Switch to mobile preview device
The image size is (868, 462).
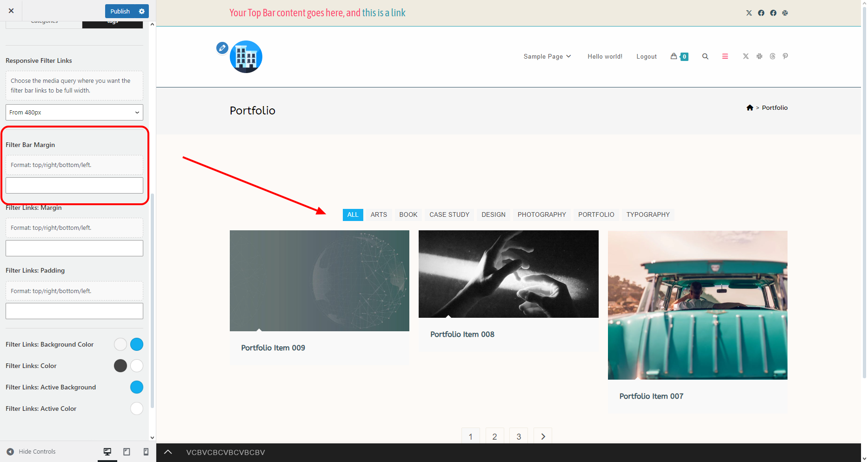click(146, 451)
